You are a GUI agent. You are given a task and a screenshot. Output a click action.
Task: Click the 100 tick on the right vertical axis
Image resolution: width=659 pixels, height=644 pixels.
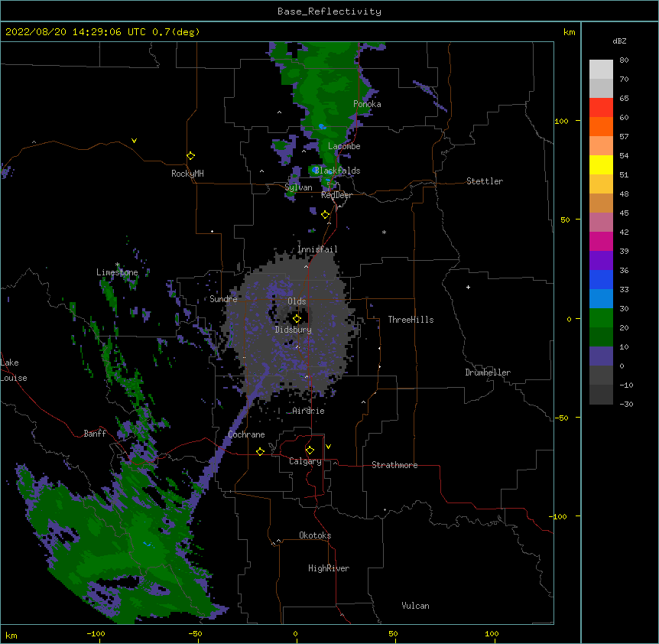(x=561, y=121)
